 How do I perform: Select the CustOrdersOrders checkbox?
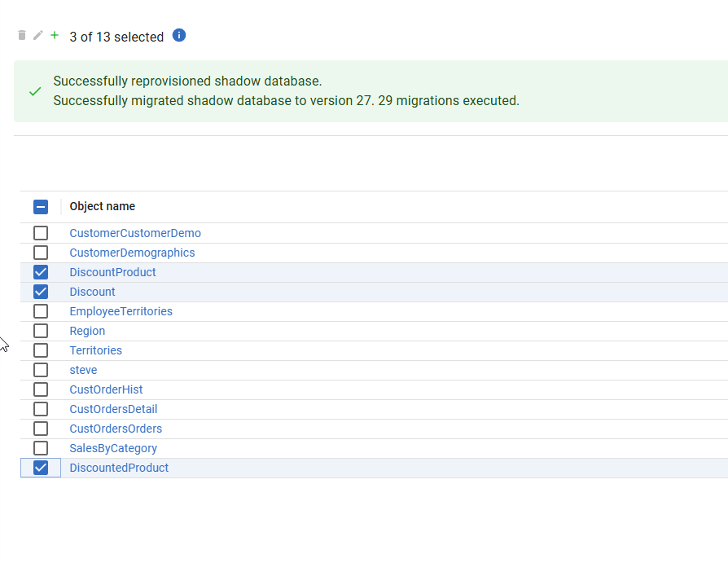pyautogui.click(x=41, y=429)
